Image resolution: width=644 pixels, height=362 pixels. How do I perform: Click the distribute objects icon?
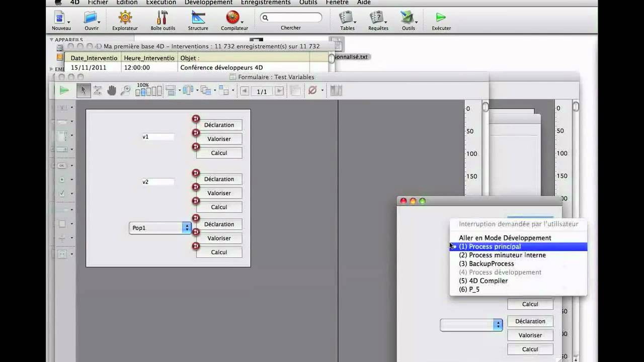[x=188, y=91]
